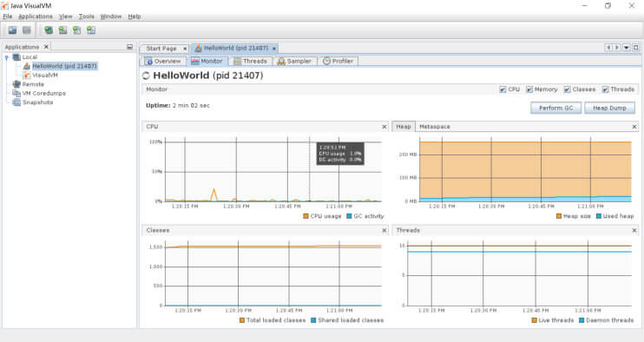This screenshot has width=644, height=342.
Task: Collapse the Local tree node
Action: pos(7,57)
